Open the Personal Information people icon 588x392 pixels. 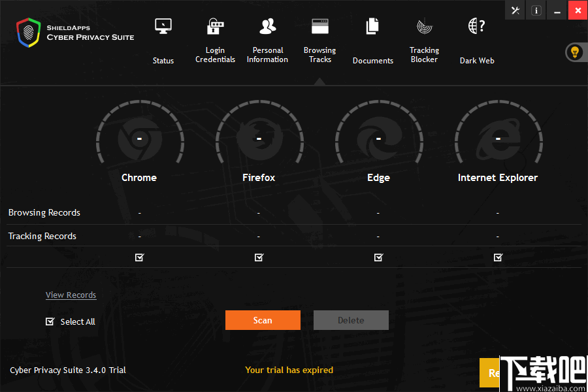pos(267,26)
